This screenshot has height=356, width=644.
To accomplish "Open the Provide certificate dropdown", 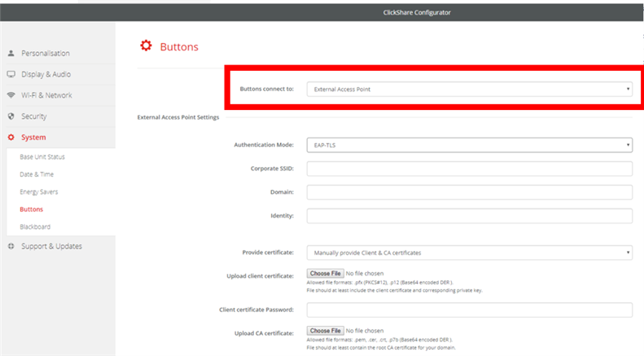I will pos(469,253).
